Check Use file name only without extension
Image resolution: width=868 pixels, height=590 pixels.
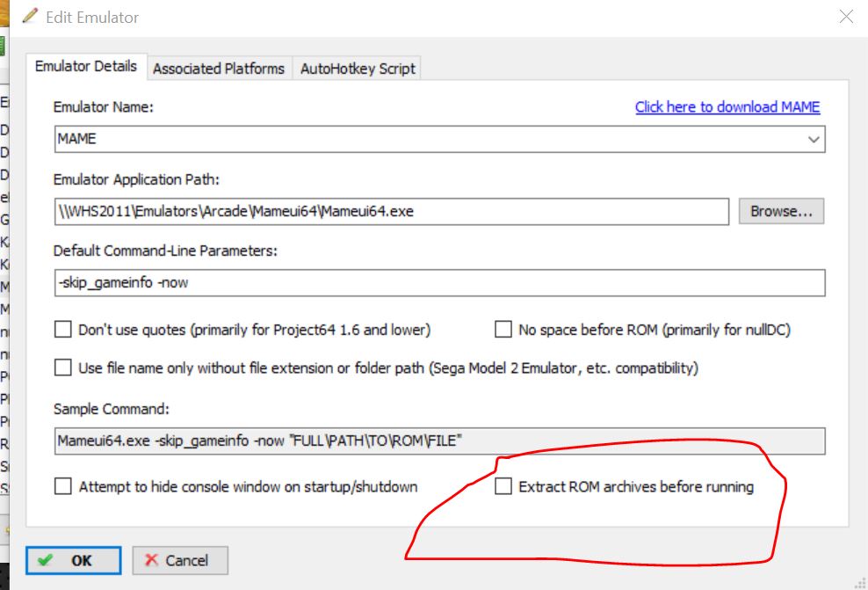click(63, 368)
